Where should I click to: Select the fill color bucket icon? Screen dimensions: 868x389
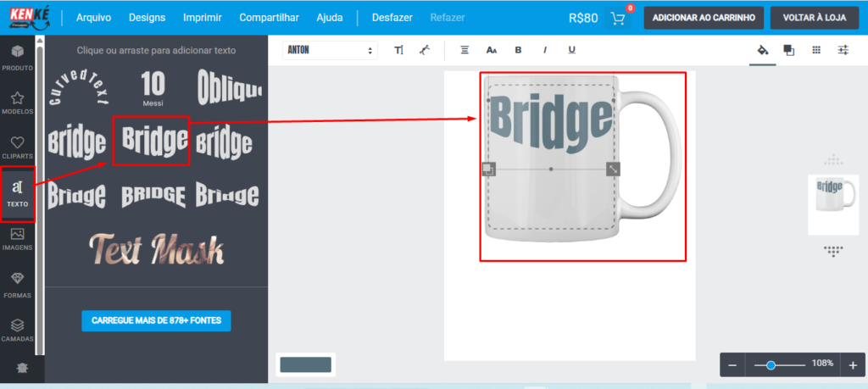tap(762, 50)
